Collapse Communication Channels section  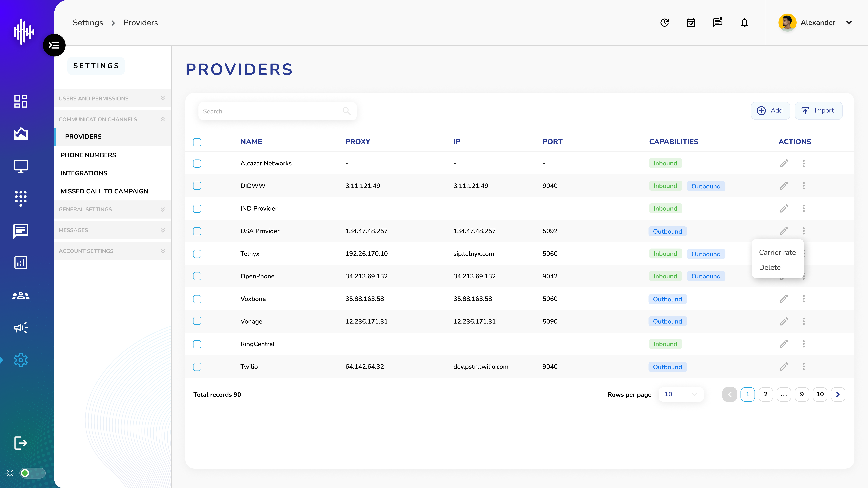[113, 119]
